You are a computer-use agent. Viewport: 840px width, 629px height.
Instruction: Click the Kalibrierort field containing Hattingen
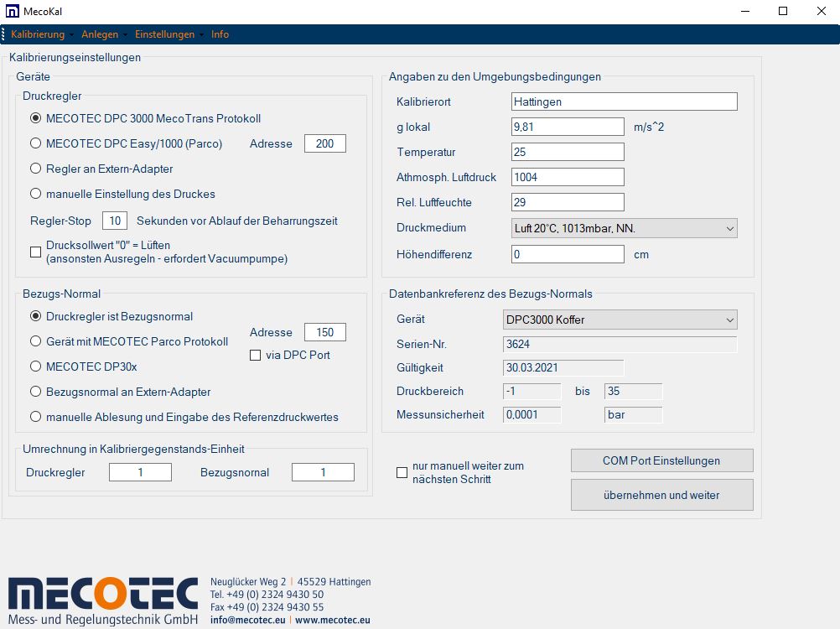624,101
